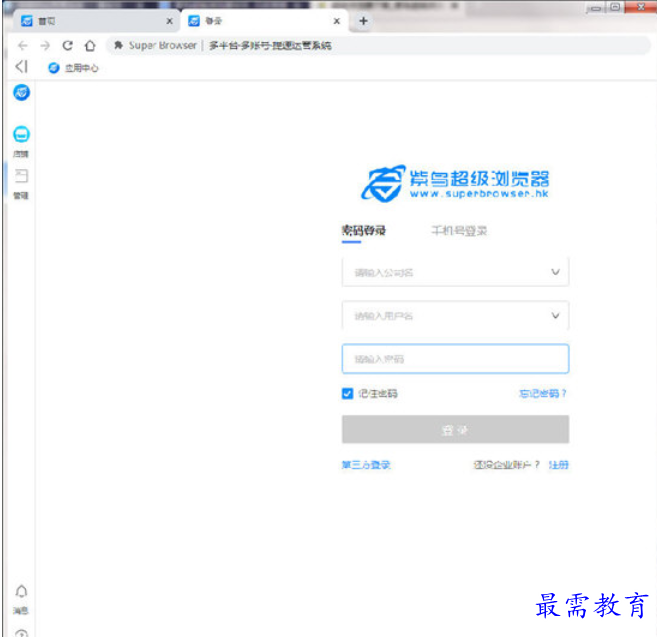Screen dimensions: 657x637
Task: Select the 手机号登录 phone login tab
Action: (x=459, y=230)
